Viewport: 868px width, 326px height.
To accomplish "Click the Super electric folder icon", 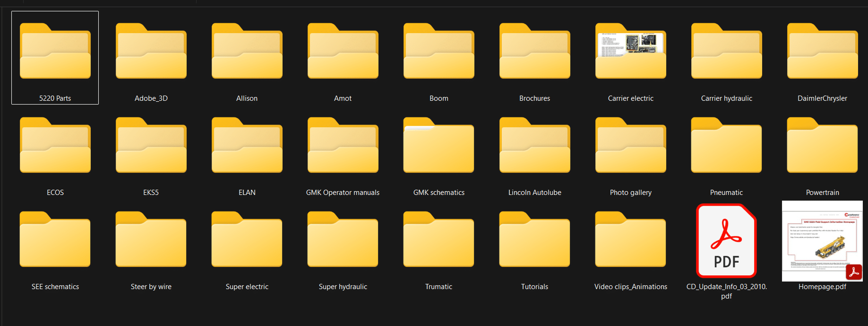I will [247, 239].
